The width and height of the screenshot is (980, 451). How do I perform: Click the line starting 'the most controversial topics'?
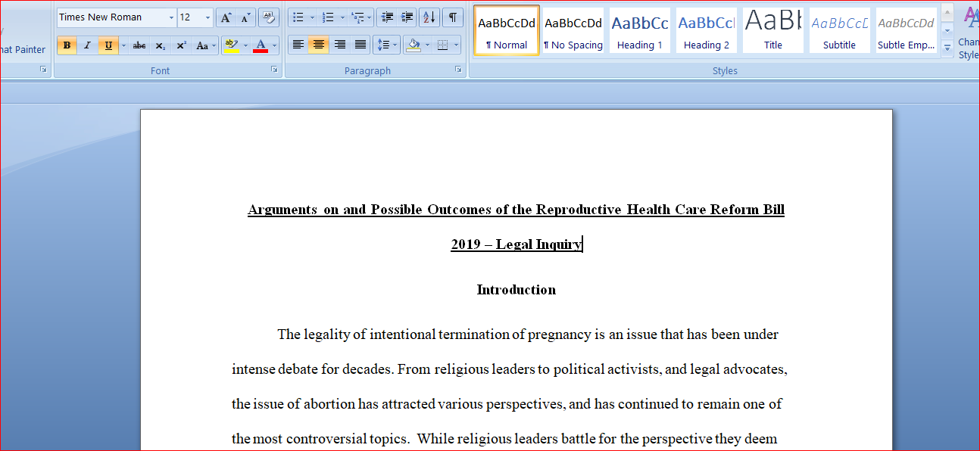pos(504,439)
